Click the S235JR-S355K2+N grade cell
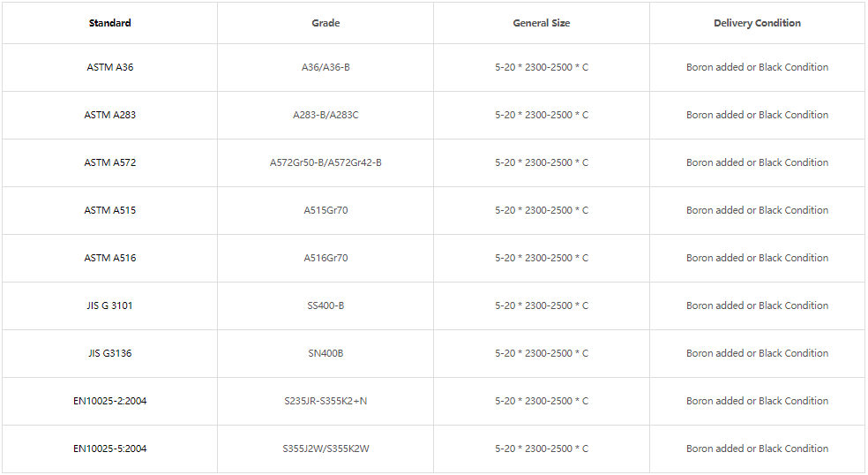Image resolution: width=868 pixels, height=475 pixels. tap(325, 401)
